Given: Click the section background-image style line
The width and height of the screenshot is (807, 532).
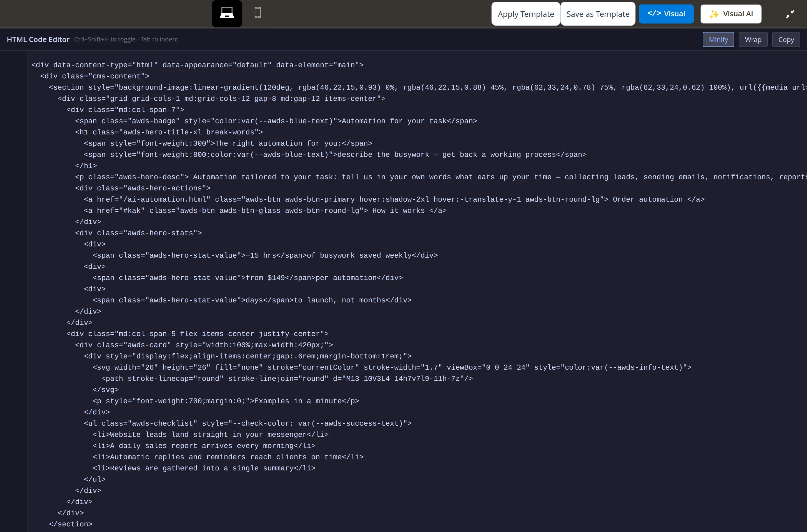Looking at the screenshot, I should coord(428,87).
